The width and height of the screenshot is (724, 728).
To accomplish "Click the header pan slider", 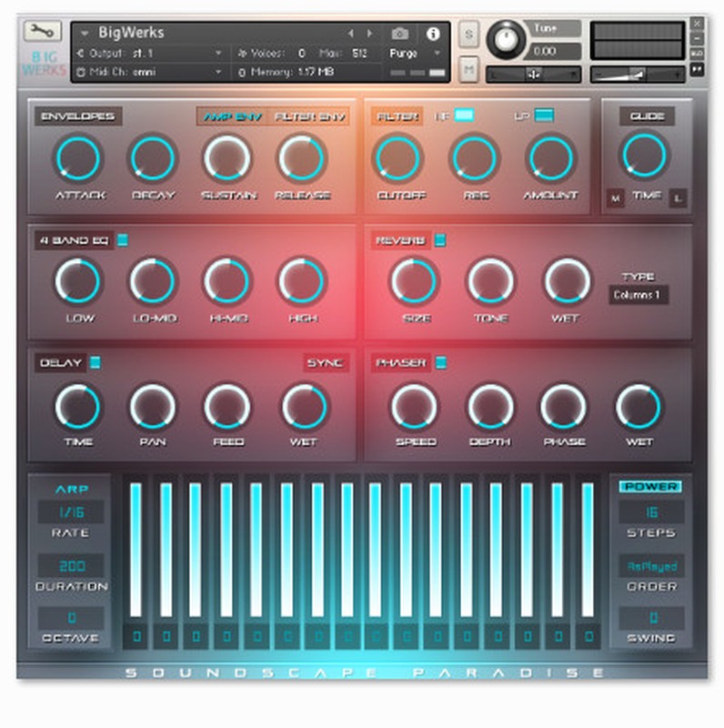I will (533, 75).
